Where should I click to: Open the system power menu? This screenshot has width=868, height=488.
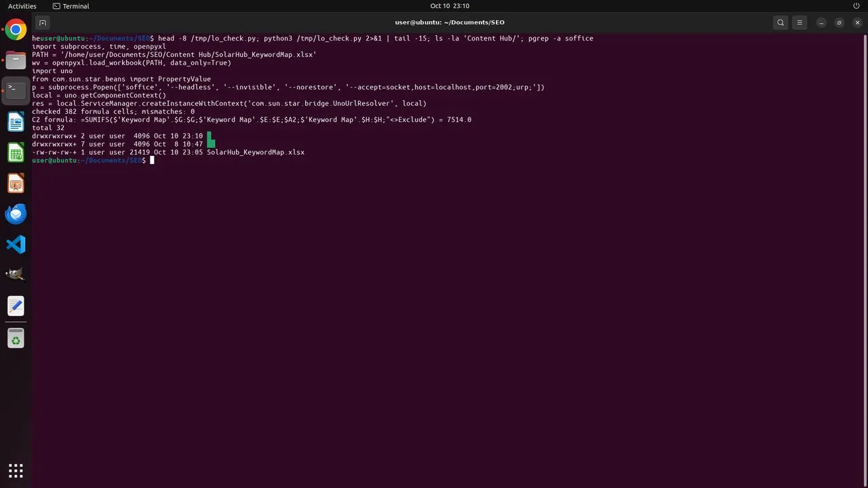[x=856, y=6]
